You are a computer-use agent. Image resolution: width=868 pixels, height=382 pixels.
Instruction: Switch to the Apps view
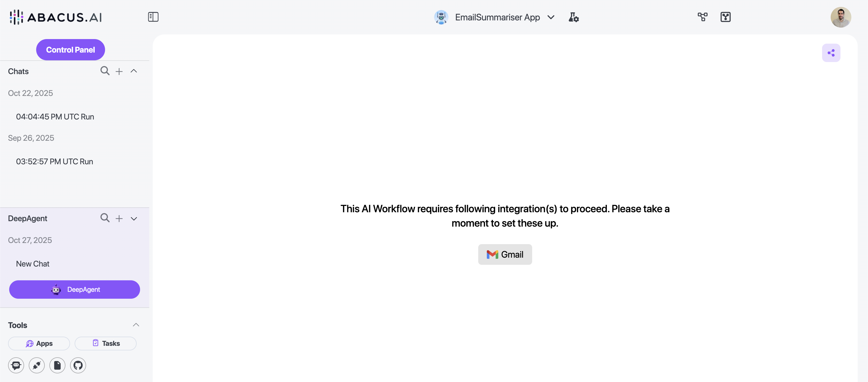[38, 343]
